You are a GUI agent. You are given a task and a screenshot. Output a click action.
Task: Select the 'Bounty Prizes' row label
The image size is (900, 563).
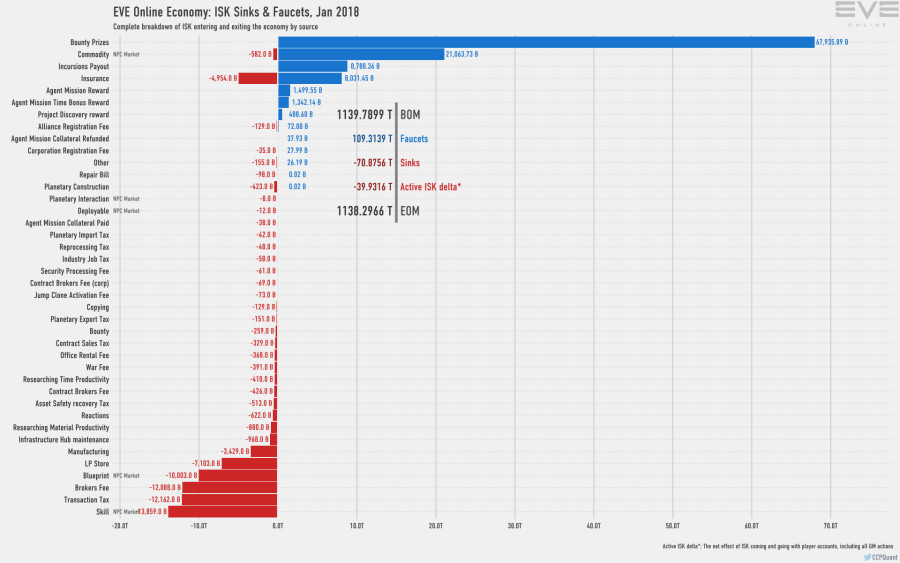(x=90, y=42)
